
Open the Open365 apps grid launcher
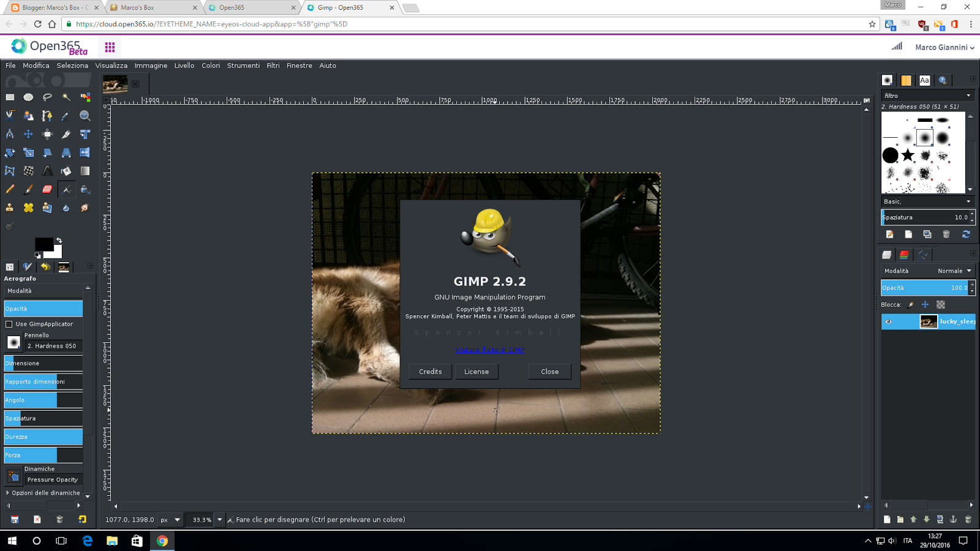110,47
